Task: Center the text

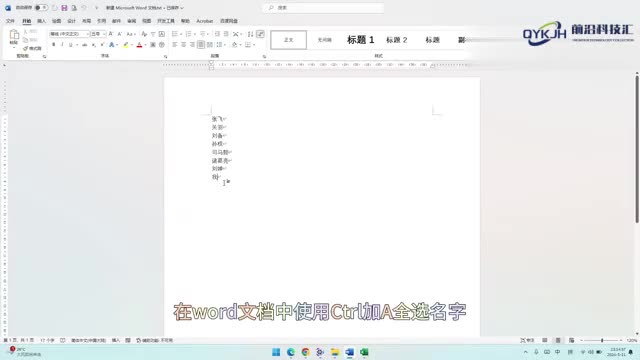Action: coord(183,44)
